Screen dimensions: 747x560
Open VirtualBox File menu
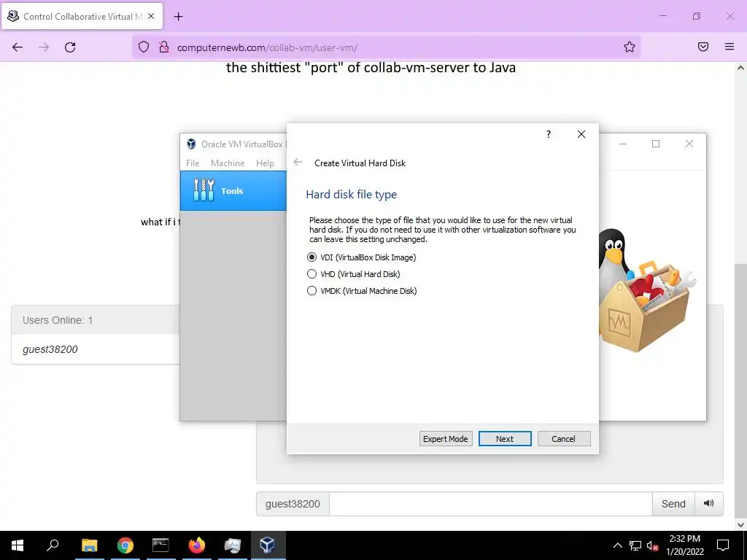click(193, 163)
